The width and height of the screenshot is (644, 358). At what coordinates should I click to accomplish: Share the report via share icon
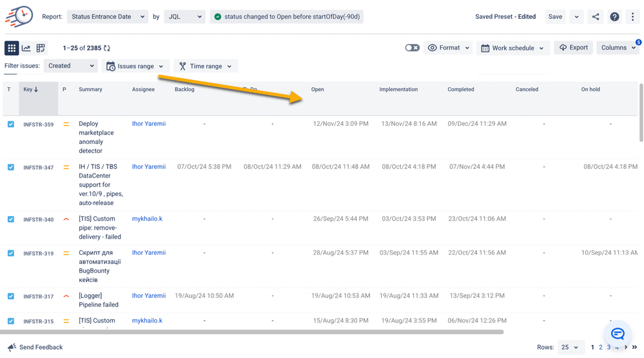pyautogui.click(x=596, y=17)
